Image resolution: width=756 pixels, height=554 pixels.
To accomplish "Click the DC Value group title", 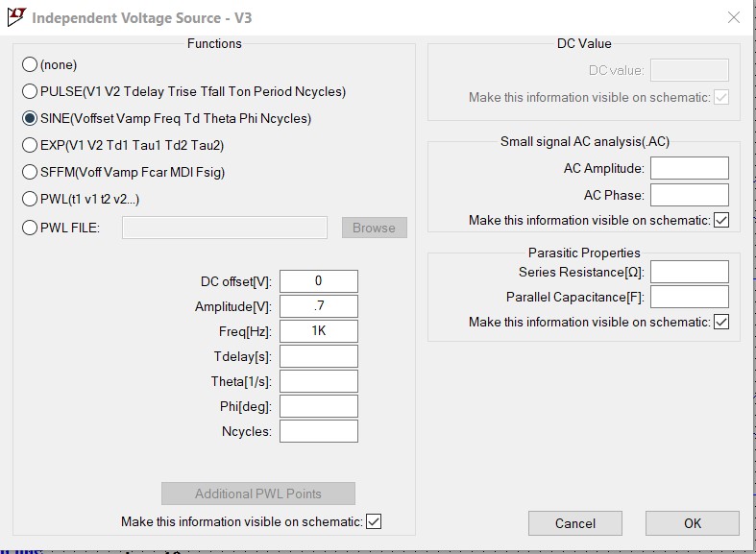I will (584, 43).
